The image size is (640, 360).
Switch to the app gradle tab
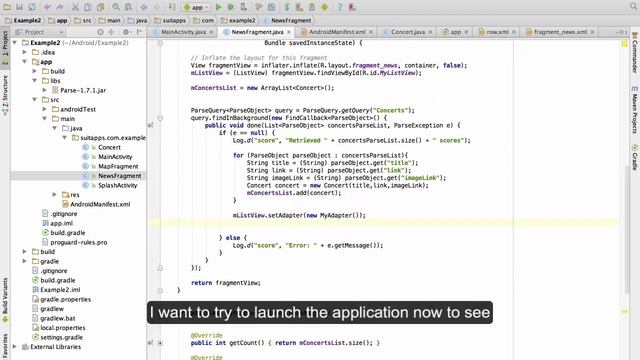pyautogui.click(x=455, y=32)
